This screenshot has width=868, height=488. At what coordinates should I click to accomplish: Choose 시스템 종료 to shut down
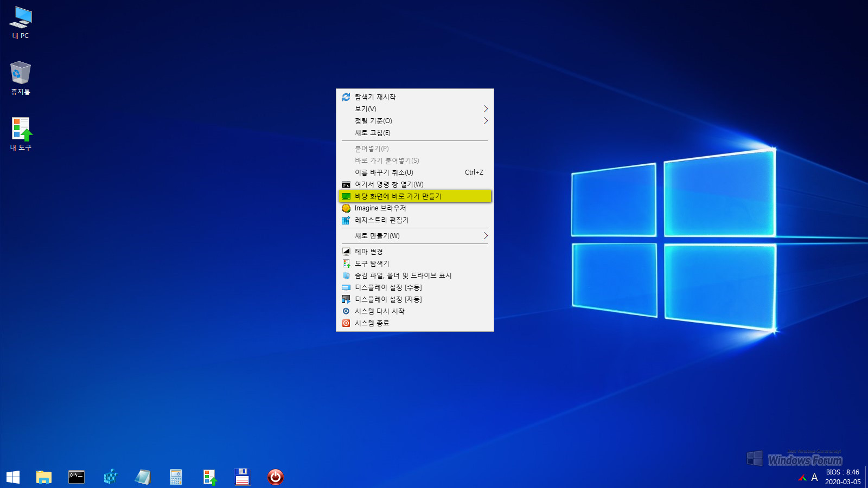[415, 323]
